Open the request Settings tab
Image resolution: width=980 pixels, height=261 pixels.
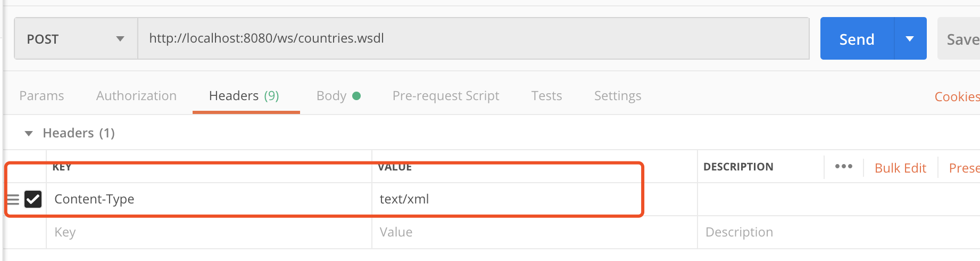coord(617,96)
